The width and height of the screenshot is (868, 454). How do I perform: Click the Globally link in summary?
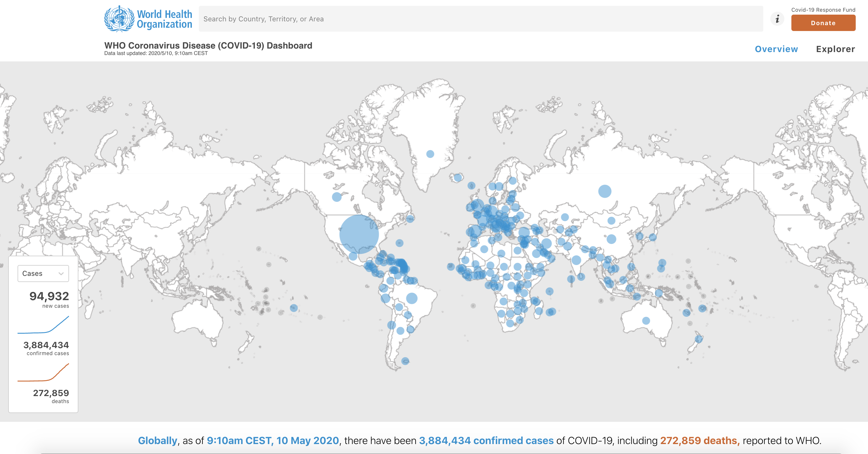click(157, 441)
